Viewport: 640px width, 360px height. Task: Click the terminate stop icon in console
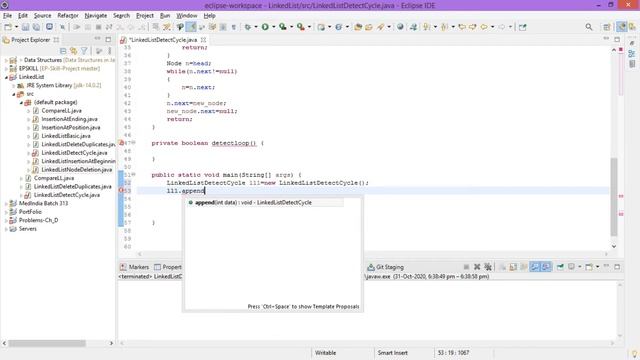pyautogui.click(x=466, y=267)
